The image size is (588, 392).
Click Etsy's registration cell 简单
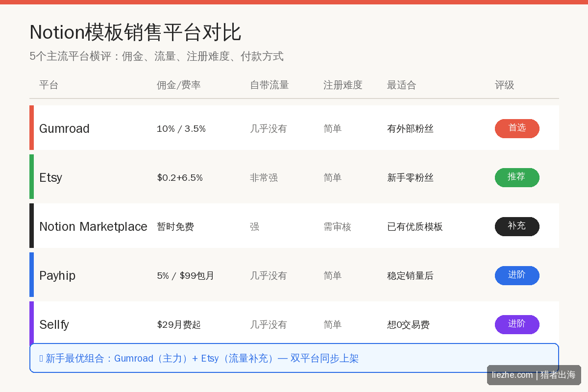click(332, 178)
